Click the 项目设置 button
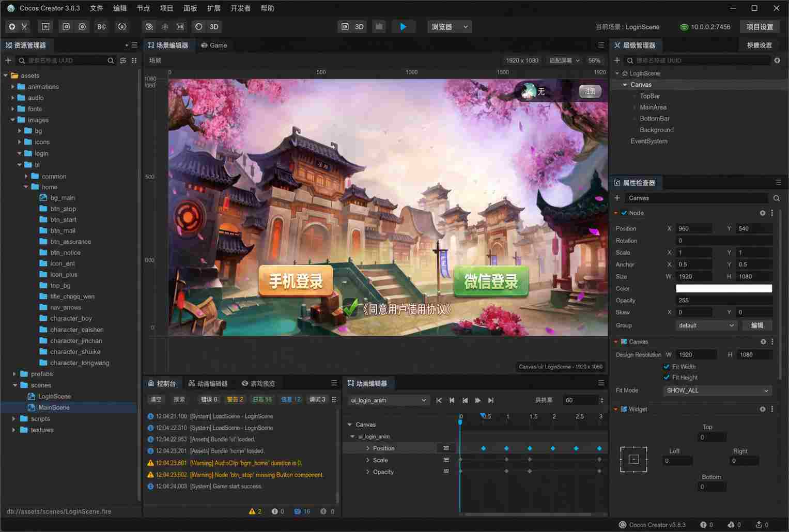This screenshot has width=789, height=532. [760, 27]
